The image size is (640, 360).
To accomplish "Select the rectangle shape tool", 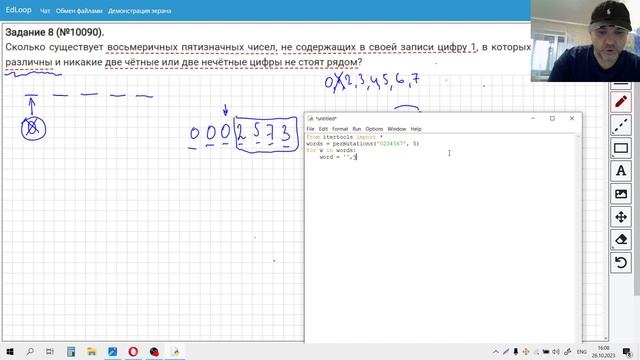I will pos(621,148).
